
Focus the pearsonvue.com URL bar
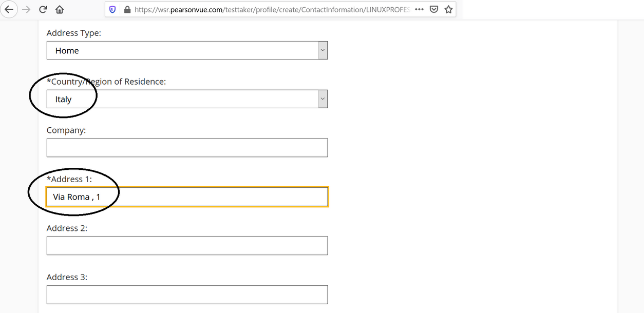(x=272, y=9)
